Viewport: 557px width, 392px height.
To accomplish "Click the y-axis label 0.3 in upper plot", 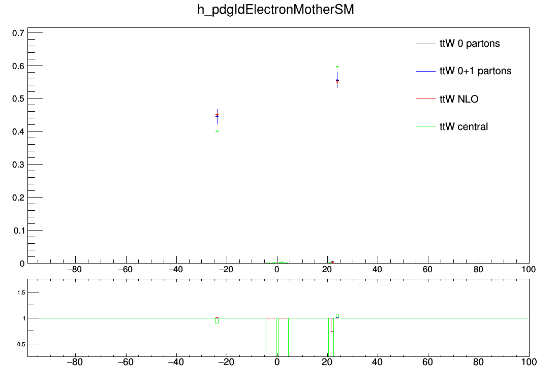I will pos(18,165).
